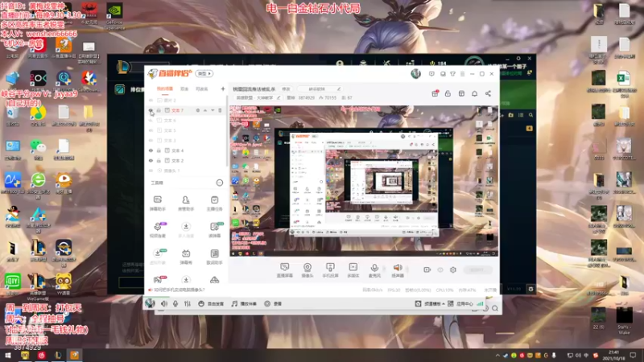The image size is (644, 362).
Task: Open the 主播任务 tool
Action: click(214, 204)
